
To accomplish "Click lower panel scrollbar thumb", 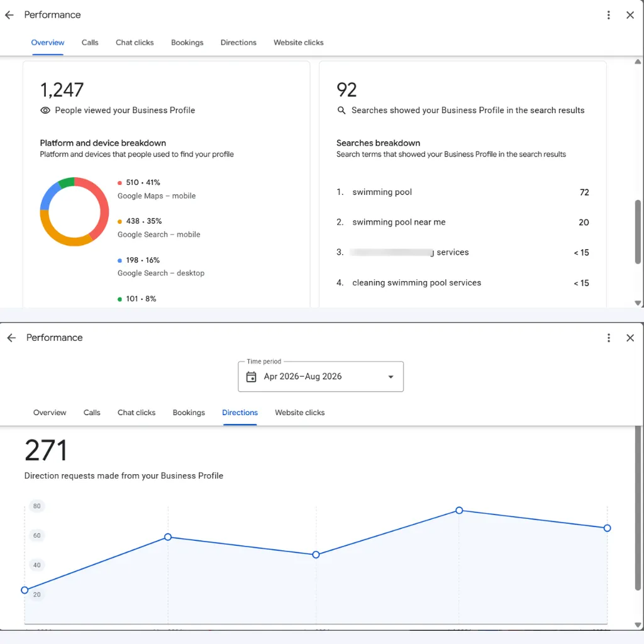I will [638, 508].
